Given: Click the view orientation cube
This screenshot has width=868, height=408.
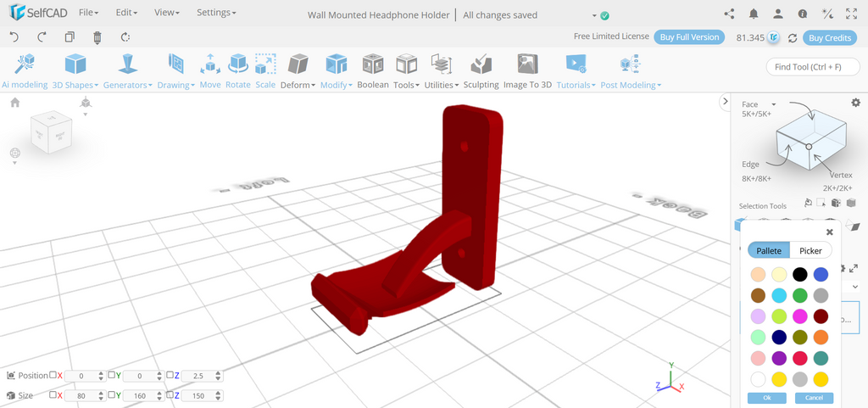Looking at the screenshot, I should [51, 132].
